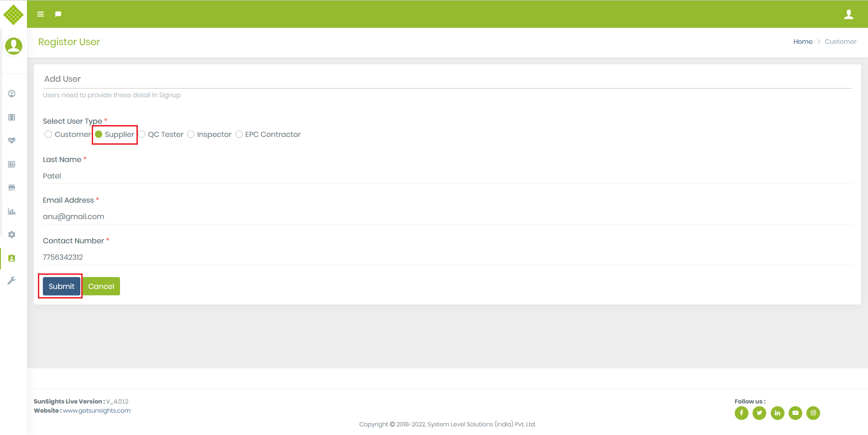Open the bar chart reports sidebar icon

pos(12,211)
